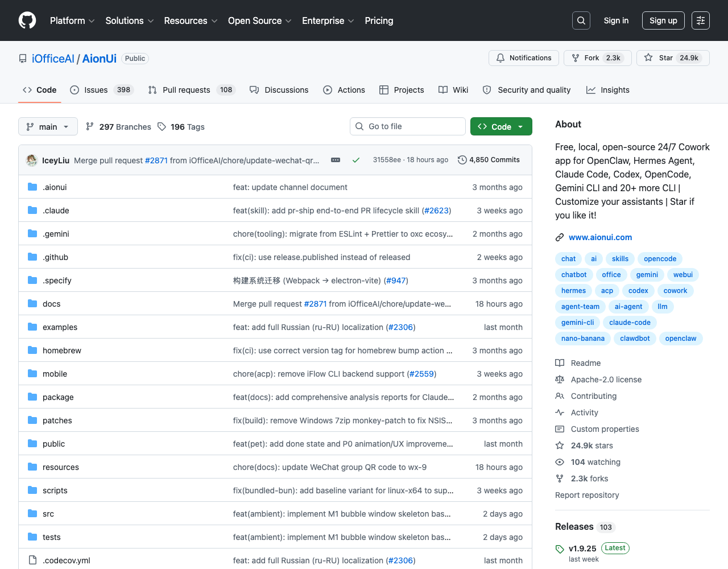This screenshot has height=569, width=728.
Task: Open the #2871 pull request link in commit header
Action: tap(156, 160)
